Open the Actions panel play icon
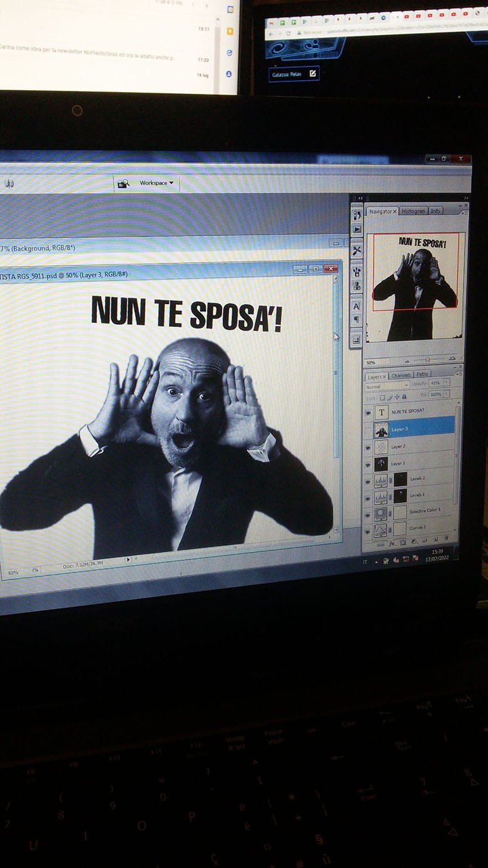 tap(357, 229)
